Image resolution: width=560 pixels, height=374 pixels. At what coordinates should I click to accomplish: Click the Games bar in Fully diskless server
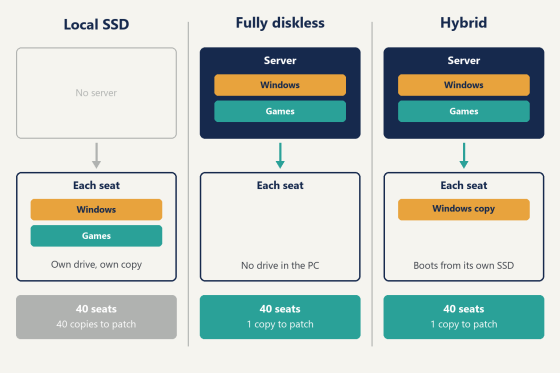click(x=280, y=111)
